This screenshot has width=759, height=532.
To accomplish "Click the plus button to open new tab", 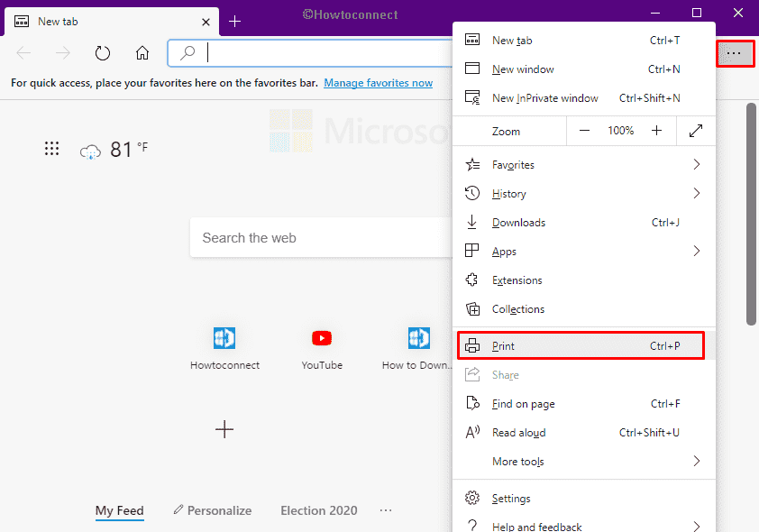I will pos(234,21).
